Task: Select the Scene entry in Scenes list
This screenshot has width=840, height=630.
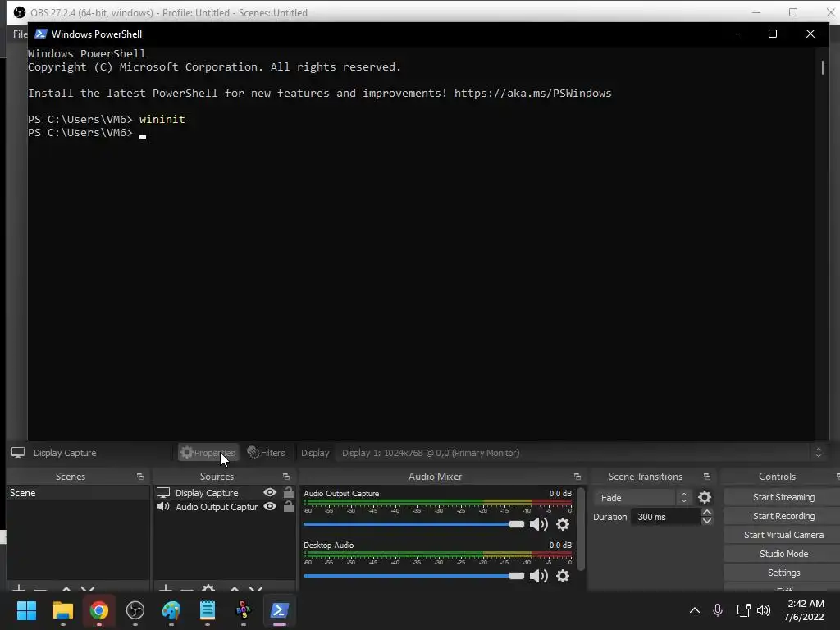Action: [78, 493]
